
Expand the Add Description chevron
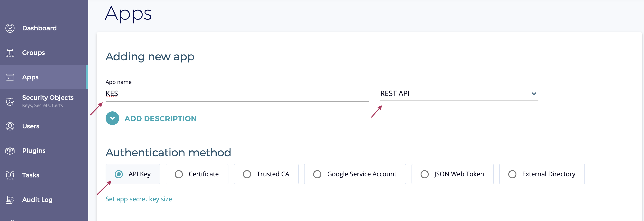point(112,118)
